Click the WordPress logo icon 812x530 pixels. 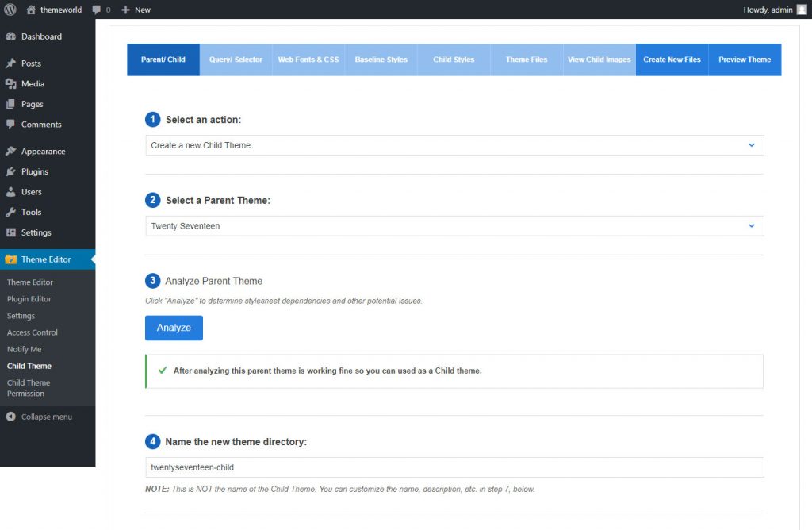click(x=10, y=10)
